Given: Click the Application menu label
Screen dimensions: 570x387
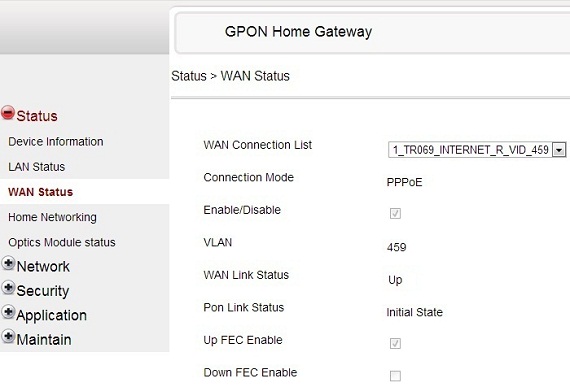Looking at the screenshot, I should pos(52,315).
